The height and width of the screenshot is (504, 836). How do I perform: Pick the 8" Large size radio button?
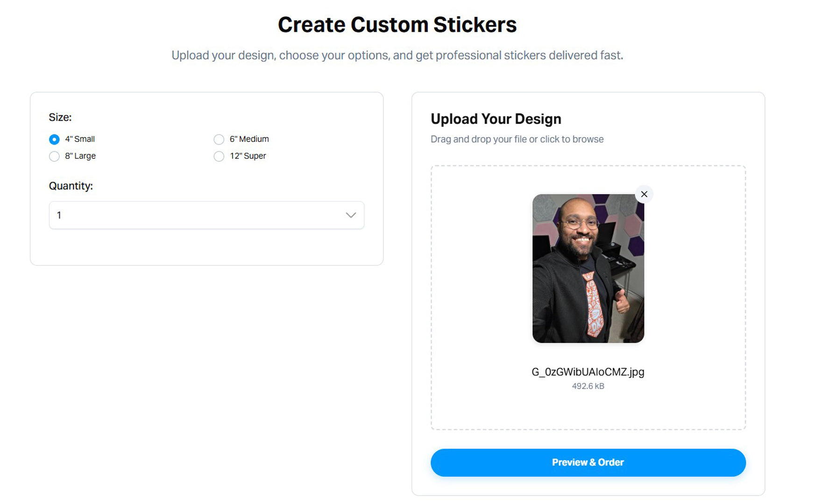click(54, 156)
